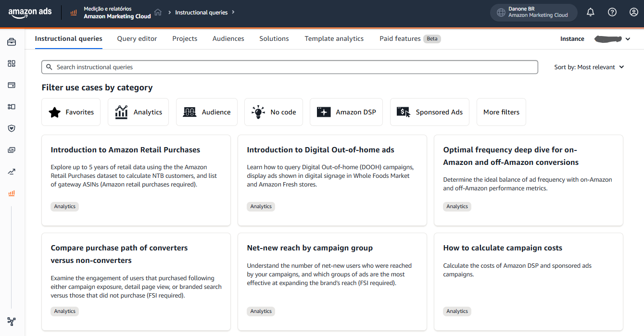Click the people icon on Audience filter
This screenshot has height=336, width=644.
[x=189, y=112]
